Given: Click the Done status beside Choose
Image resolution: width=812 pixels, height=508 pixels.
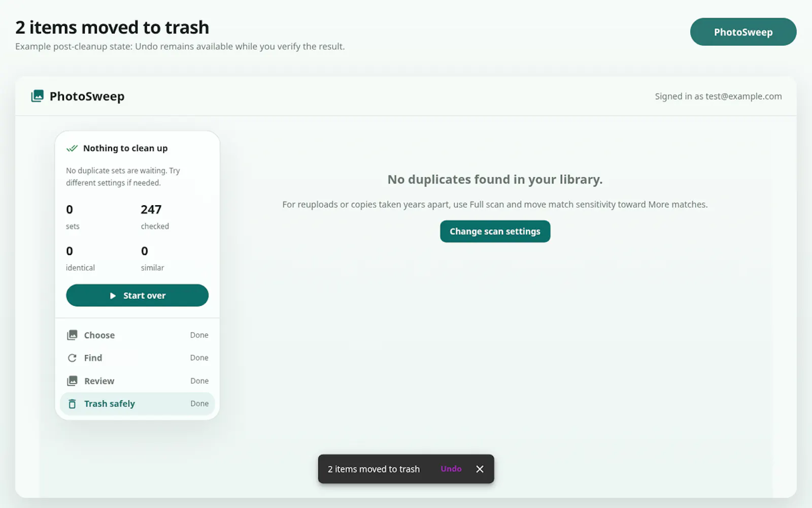Looking at the screenshot, I should pos(199,335).
